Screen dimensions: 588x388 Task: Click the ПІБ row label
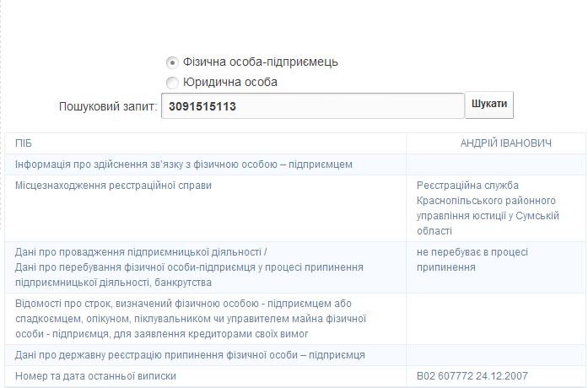tap(24, 143)
